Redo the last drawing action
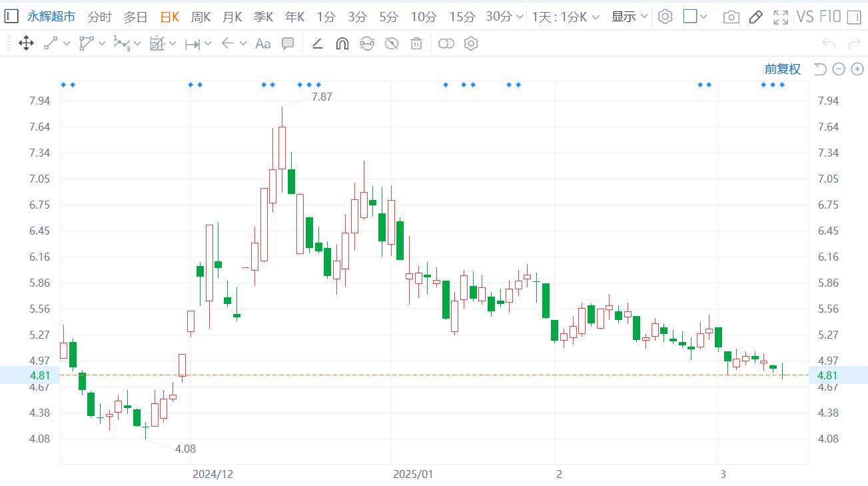Viewport: 868px width, 486px height. 854,44
